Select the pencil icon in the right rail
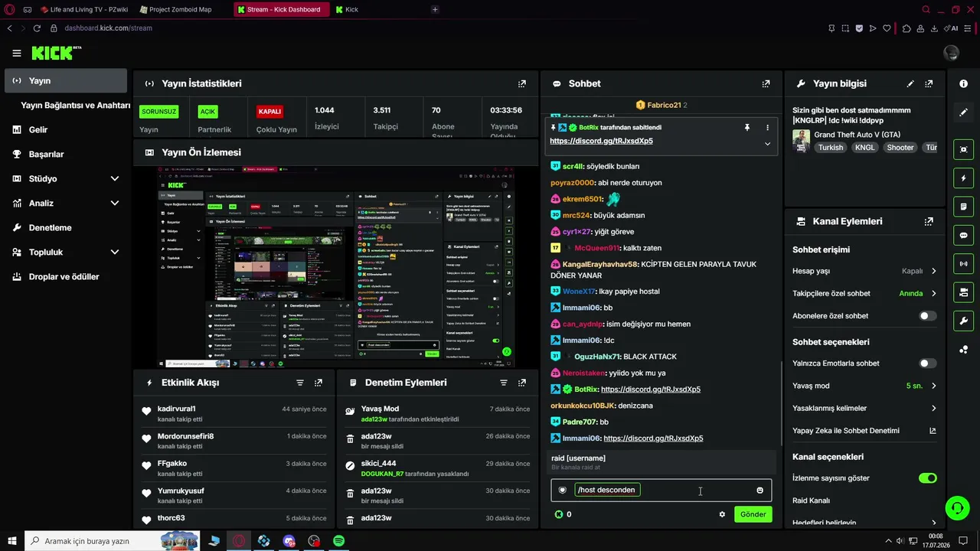Viewport: 980px width, 551px height. [x=963, y=112]
